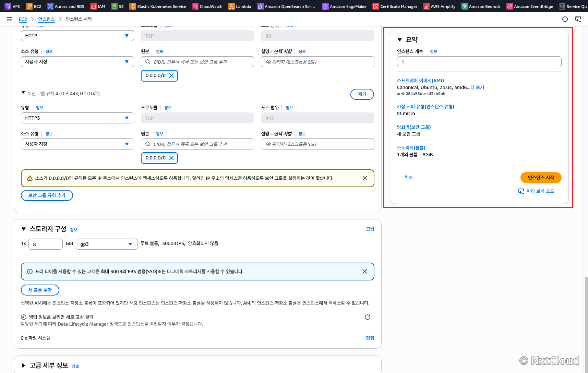Image resolution: width=588 pixels, height=373 pixels.
Task: Click CIDR search field under HTTP rule
Action: (197, 62)
